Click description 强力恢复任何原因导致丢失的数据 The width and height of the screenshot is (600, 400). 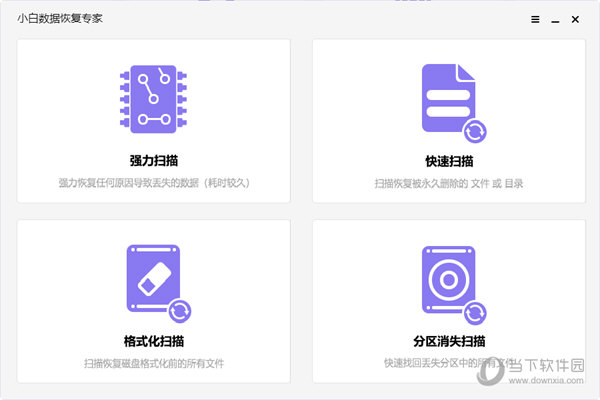click(x=154, y=183)
